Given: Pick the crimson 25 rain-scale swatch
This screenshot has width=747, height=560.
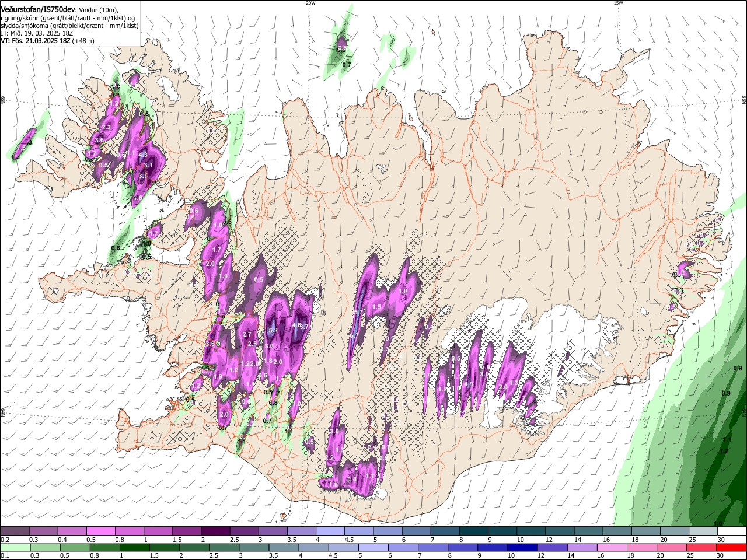Looking at the screenshot, I should [x=701, y=547].
